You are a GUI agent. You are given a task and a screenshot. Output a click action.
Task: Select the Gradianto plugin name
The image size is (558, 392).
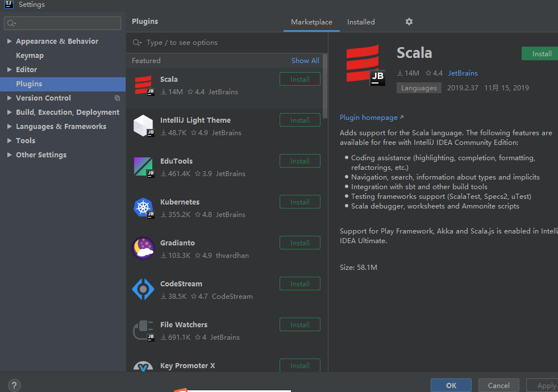(x=177, y=243)
